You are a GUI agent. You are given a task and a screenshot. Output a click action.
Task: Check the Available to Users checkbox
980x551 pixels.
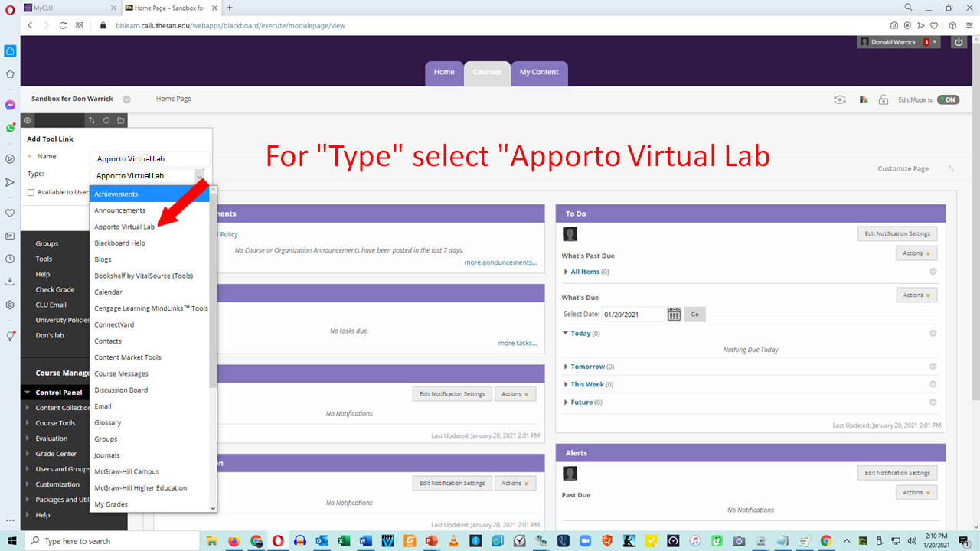click(31, 193)
